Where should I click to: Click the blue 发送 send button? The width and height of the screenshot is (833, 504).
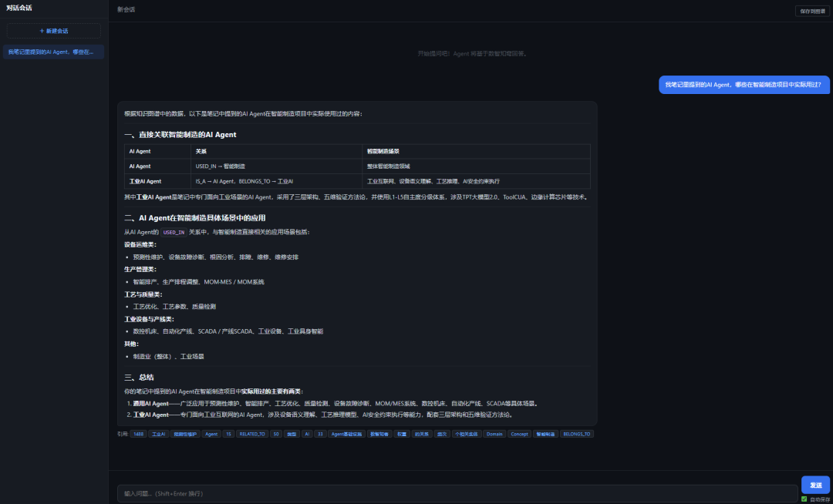[x=815, y=485]
